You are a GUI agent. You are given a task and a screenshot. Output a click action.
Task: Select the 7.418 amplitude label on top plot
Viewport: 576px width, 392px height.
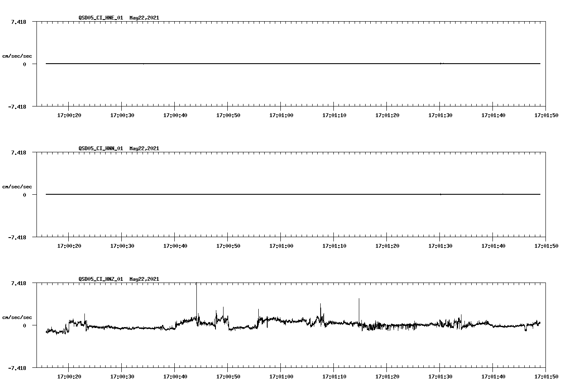point(18,22)
